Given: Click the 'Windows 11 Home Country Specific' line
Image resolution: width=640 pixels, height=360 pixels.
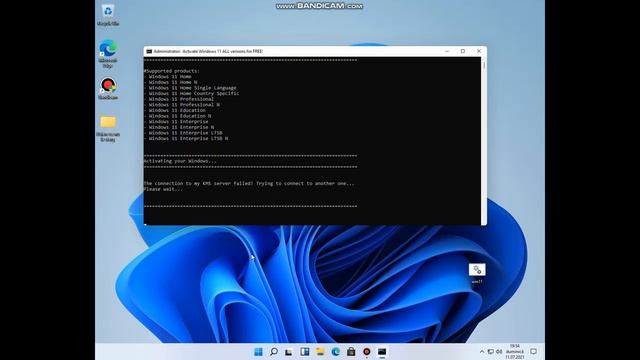Looking at the screenshot, I should [191, 93].
